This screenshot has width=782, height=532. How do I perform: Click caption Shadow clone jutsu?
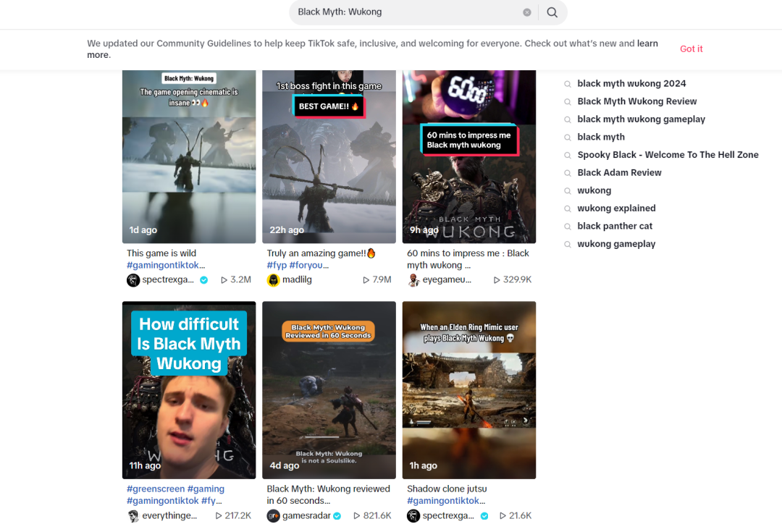coord(447,489)
